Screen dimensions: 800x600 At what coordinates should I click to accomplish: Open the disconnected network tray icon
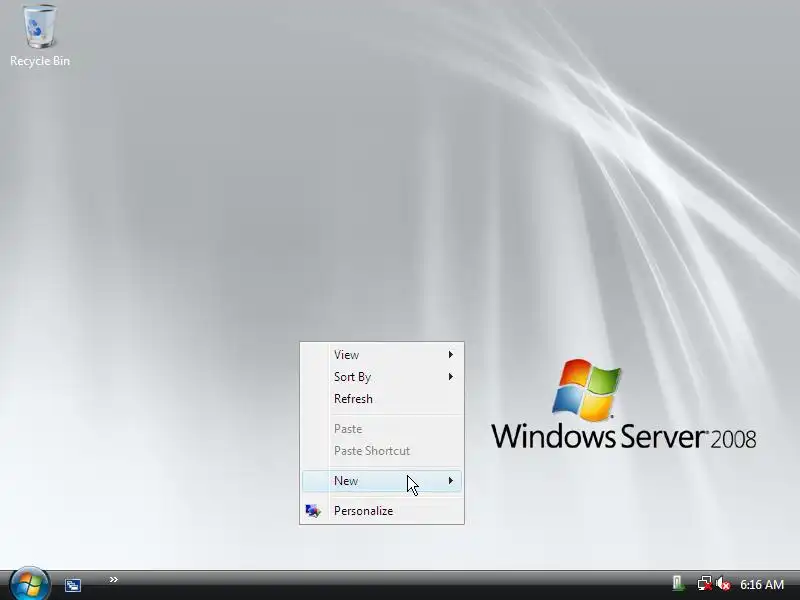click(705, 584)
